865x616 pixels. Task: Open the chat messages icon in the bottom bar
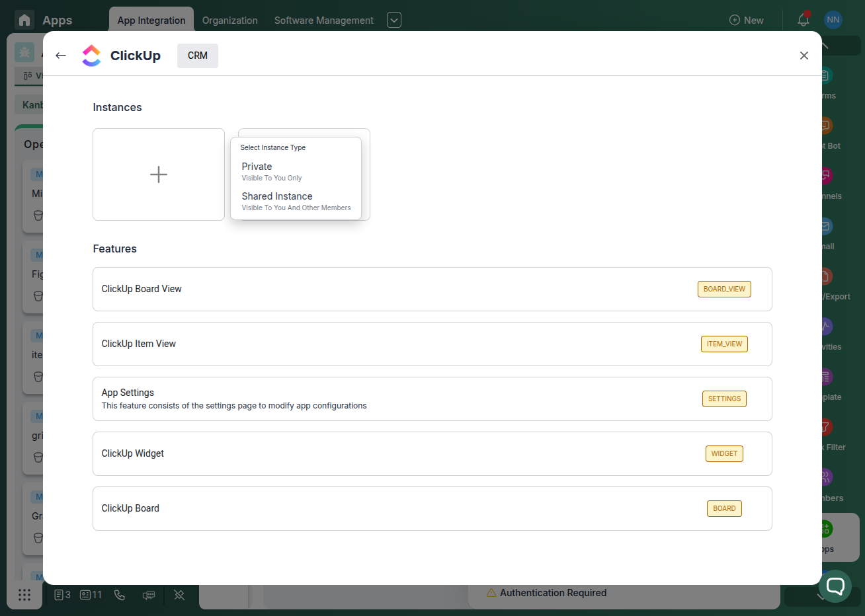pyautogui.click(x=149, y=595)
